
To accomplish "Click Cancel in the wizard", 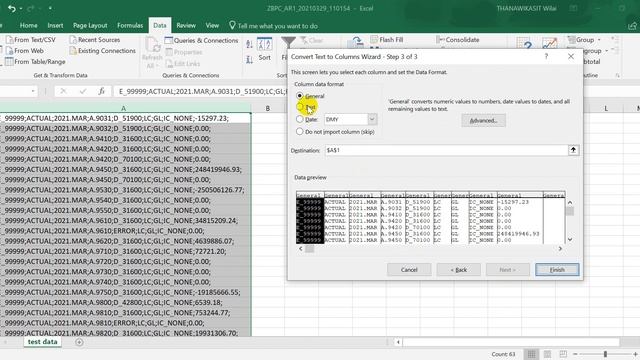I will click(x=409, y=270).
